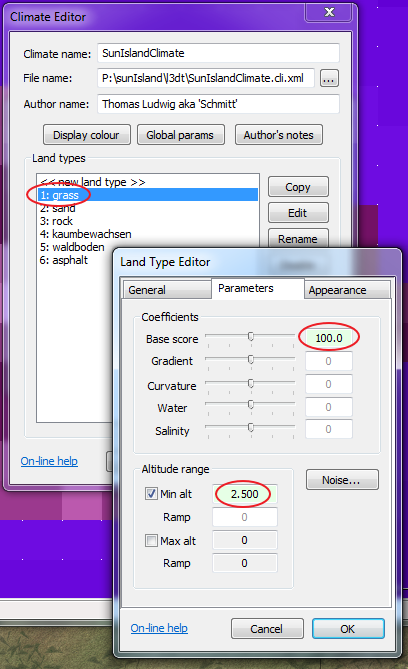Click the Min alt value field
Image resolution: width=408 pixels, height=669 pixels.
tap(245, 494)
